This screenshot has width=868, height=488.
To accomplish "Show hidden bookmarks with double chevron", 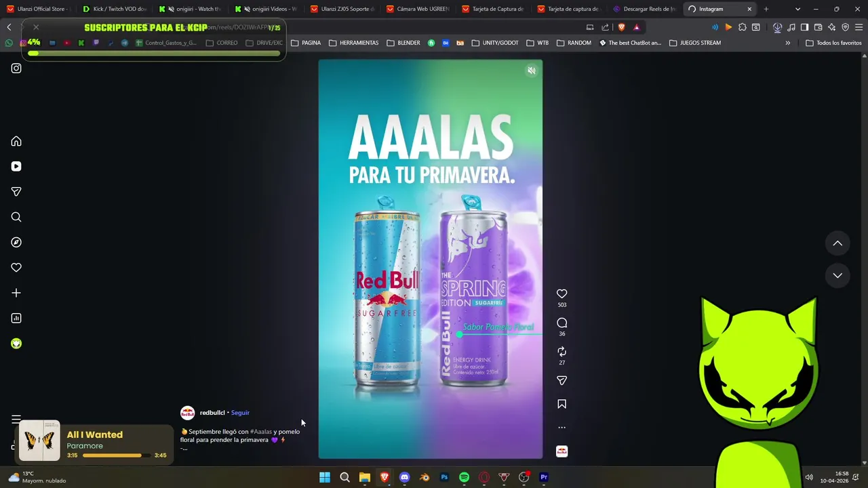I will click(x=787, y=43).
